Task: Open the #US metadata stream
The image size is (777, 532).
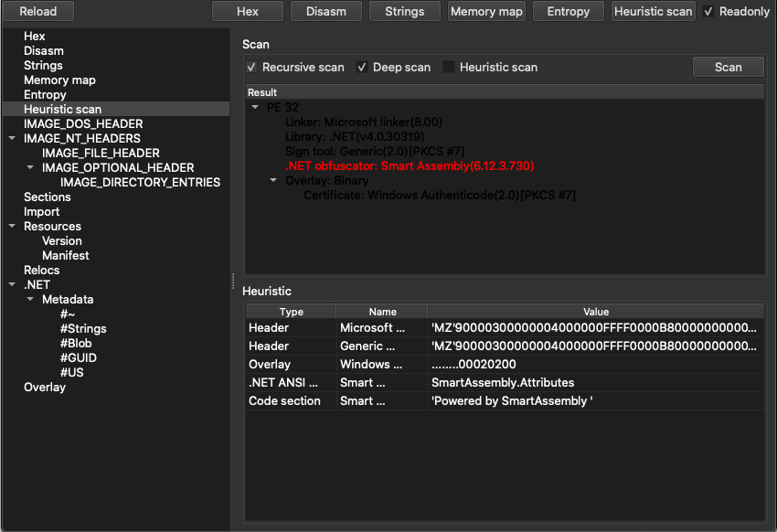Action: point(72,372)
